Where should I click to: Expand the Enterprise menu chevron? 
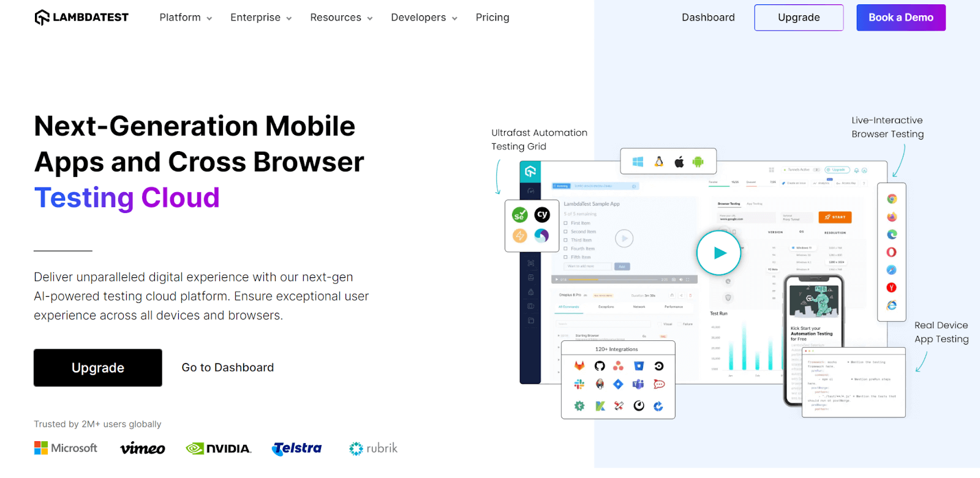289,18
